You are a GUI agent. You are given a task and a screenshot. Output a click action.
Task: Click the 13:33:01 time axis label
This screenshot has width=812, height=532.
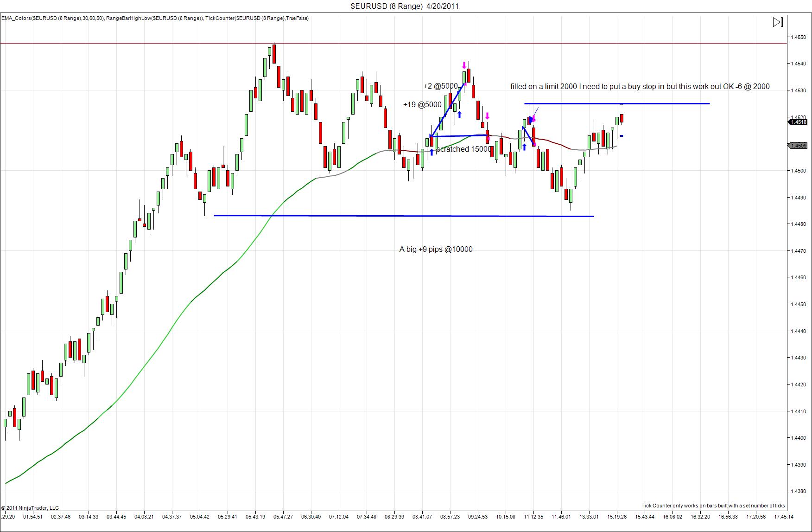[x=589, y=517]
